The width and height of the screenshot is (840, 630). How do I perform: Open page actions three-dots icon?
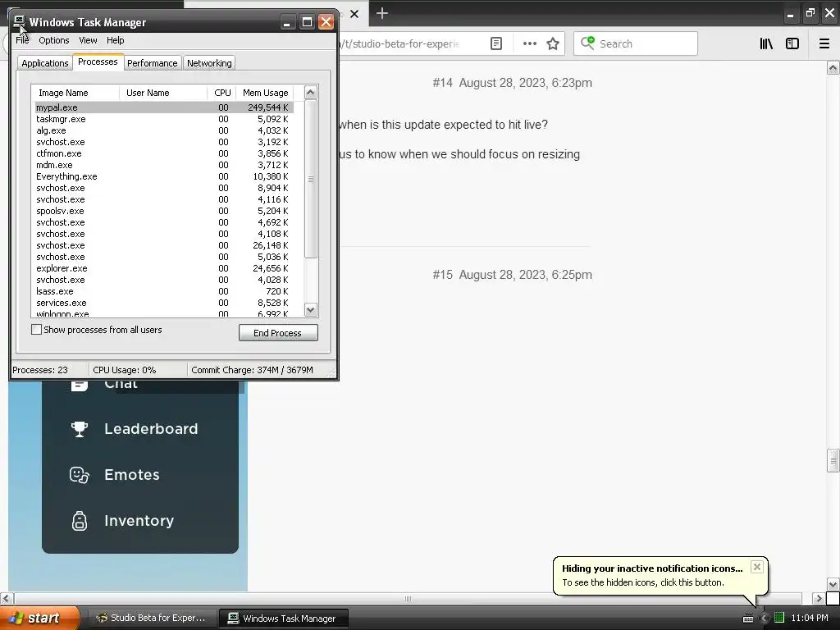pos(529,43)
